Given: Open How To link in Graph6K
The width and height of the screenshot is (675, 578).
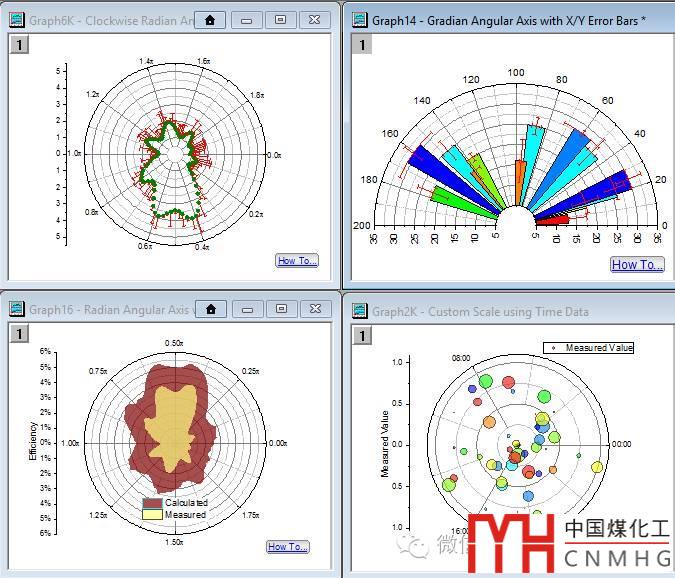Looking at the screenshot, I should click(x=297, y=260).
